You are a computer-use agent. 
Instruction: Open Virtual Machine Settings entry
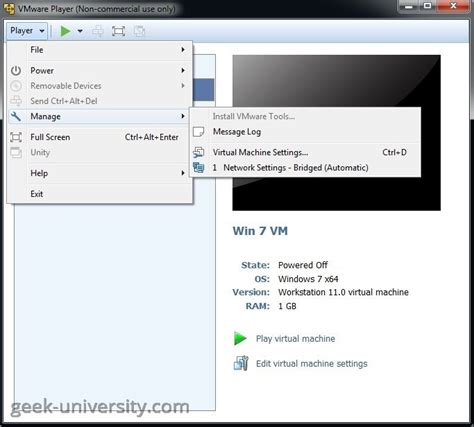pyautogui.click(x=305, y=153)
